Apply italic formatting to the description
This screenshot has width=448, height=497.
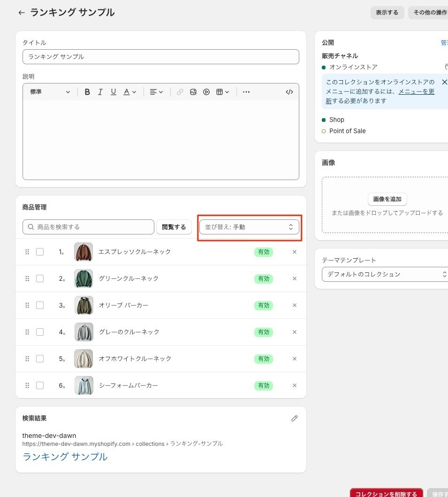(100, 92)
